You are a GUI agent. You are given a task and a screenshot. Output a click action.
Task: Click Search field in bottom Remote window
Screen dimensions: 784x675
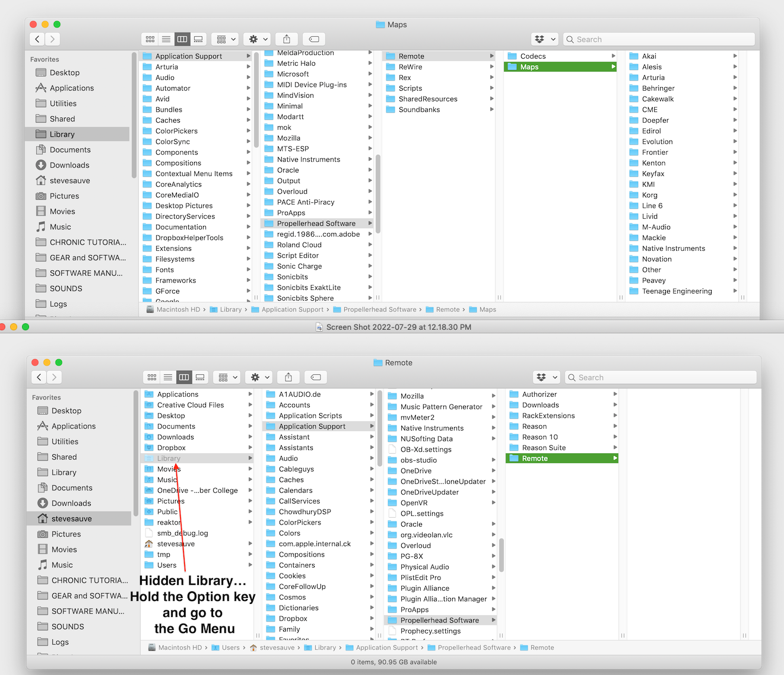(x=661, y=377)
